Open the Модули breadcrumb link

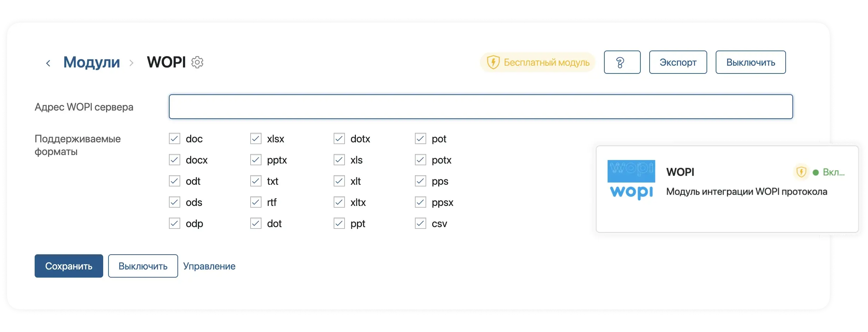tap(92, 62)
